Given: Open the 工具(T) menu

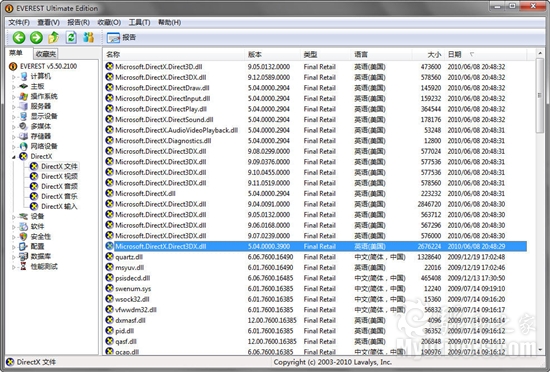Looking at the screenshot, I should click(x=139, y=22).
